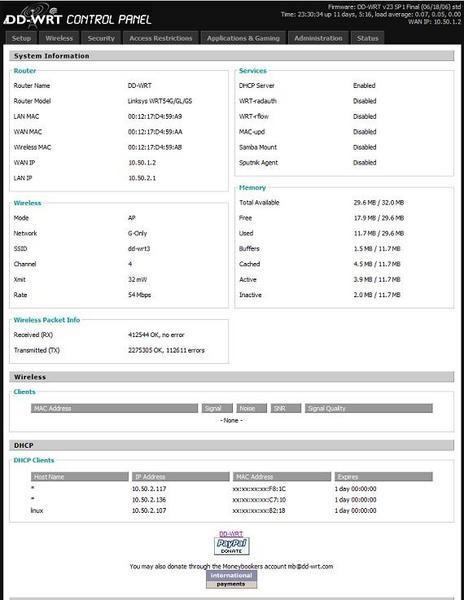
Task: Click the Samba Mount label
Action: 258,147
